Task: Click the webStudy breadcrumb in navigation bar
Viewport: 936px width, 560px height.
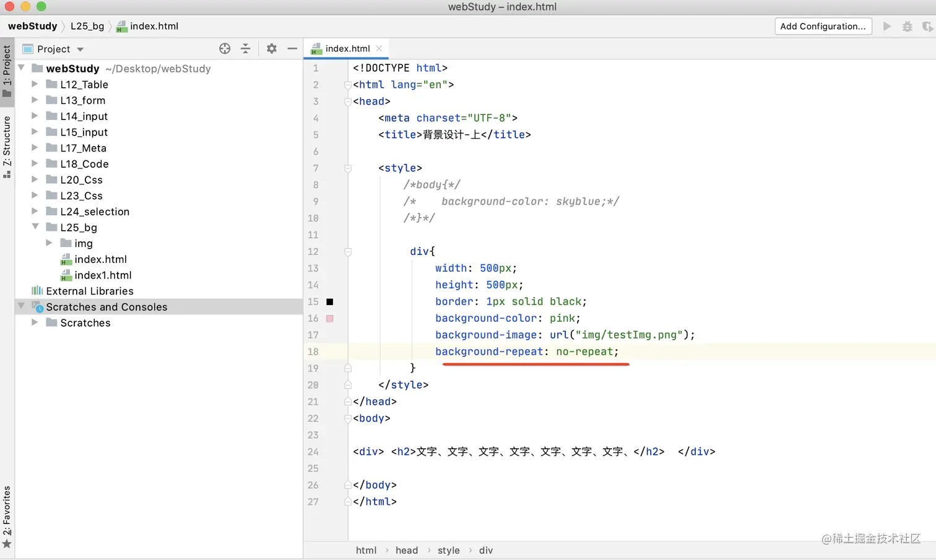Action: point(32,26)
